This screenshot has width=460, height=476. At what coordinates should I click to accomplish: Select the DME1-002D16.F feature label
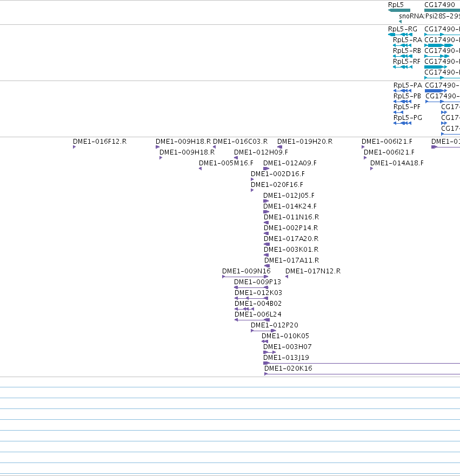coord(277,174)
